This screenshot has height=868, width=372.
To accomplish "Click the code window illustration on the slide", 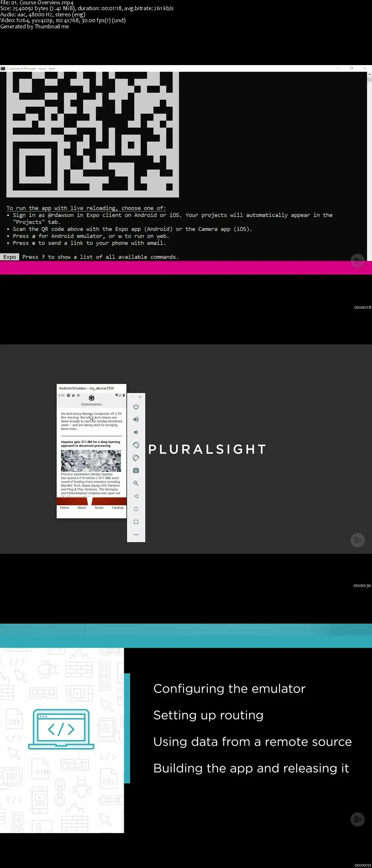I will click(61, 729).
